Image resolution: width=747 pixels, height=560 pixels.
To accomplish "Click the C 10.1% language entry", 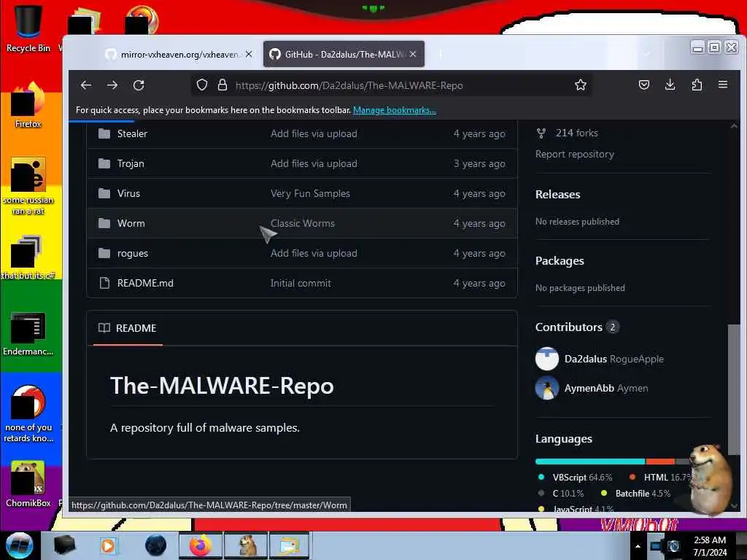I will [x=561, y=494].
